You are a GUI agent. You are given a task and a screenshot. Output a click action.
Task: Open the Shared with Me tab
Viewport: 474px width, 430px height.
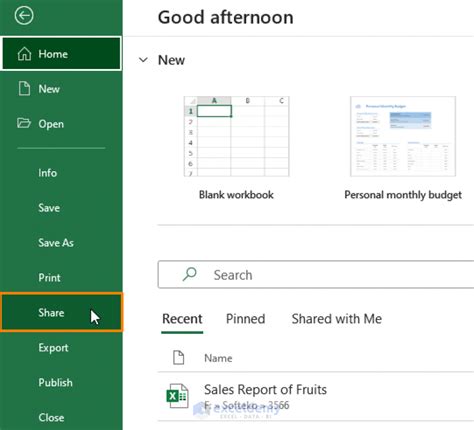pos(337,319)
